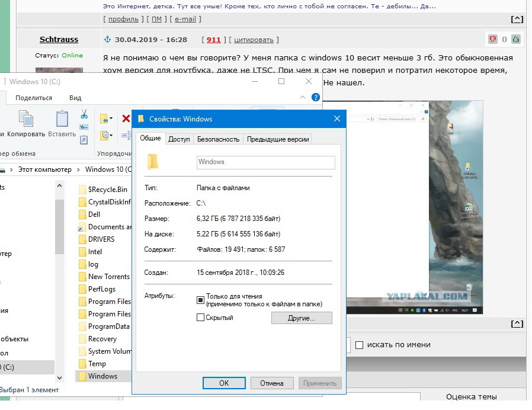Click scroll-to-top [^] button above post
The height and width of the screenshot is (410, 532).
point(517,20)
